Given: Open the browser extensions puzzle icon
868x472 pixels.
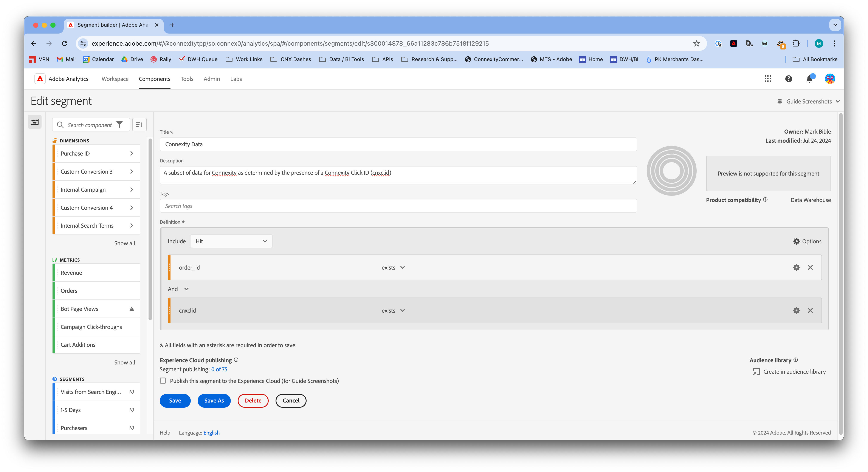Looking at the screenshot, I should 795,43.
